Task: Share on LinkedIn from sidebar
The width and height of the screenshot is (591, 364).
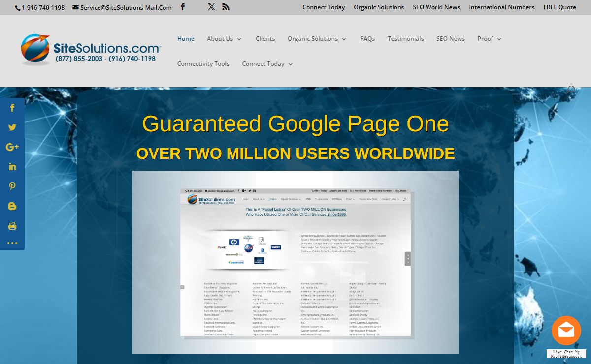Action: pyautogui.click(x=12, y=167)
